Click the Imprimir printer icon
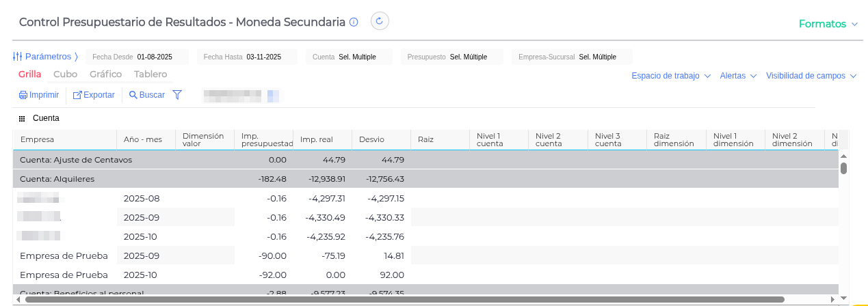 point(23,95)
